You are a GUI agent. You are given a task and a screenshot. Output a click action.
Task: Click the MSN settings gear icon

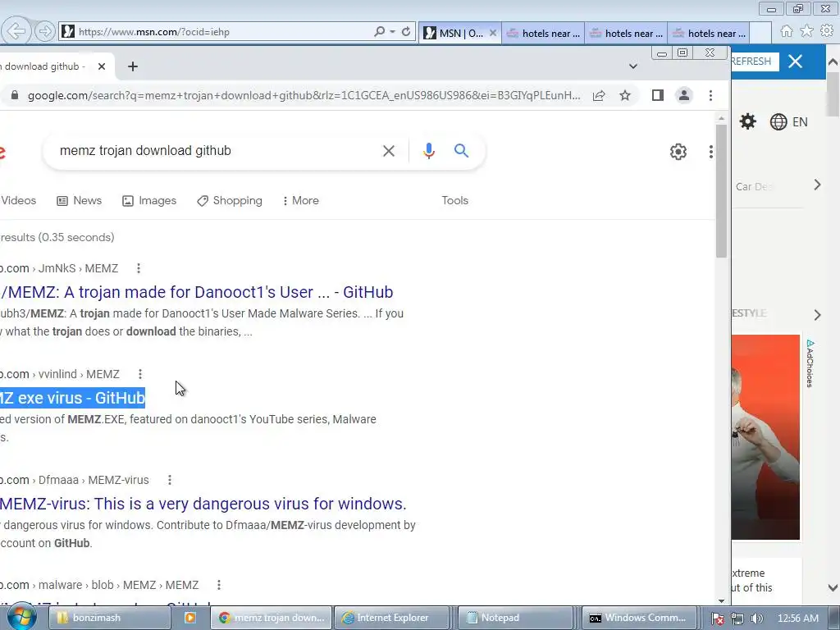(x=748, y=121)
